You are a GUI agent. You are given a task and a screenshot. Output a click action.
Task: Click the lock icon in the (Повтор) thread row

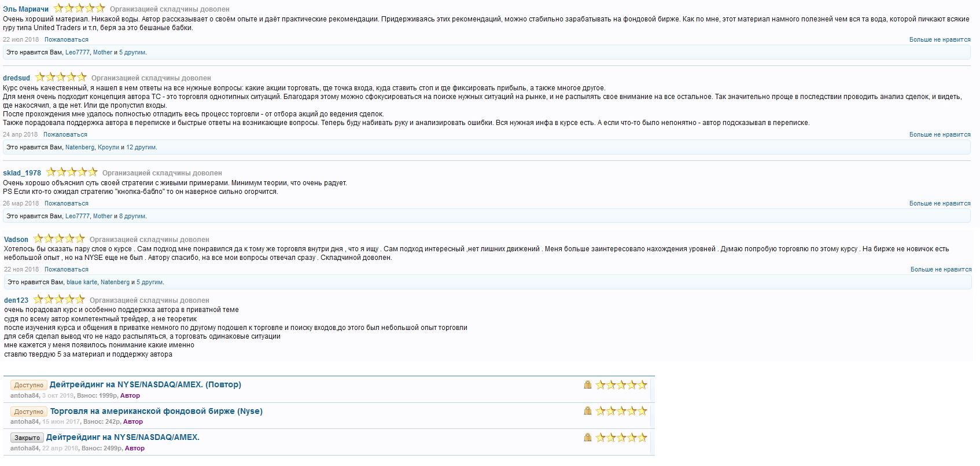point(588,385)
